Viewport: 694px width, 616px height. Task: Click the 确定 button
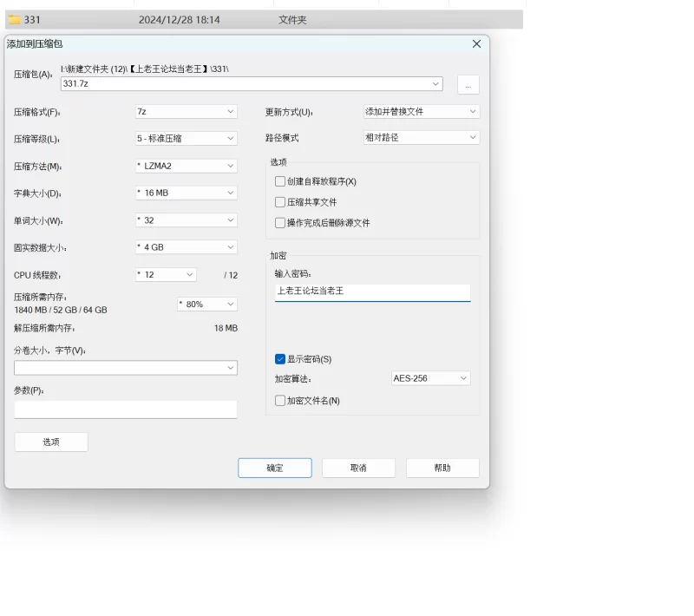[275, 469]
